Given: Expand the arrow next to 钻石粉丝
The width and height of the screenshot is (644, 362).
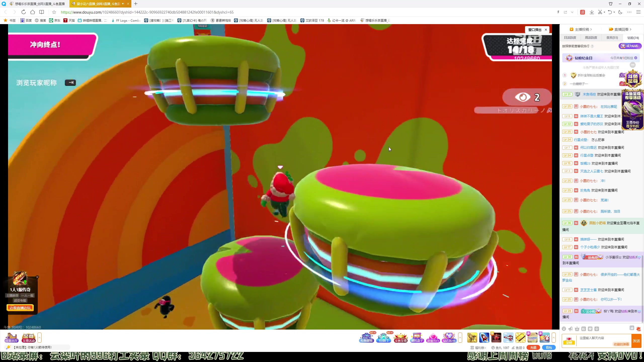Looking at the screenshot, I should (460, 338).
